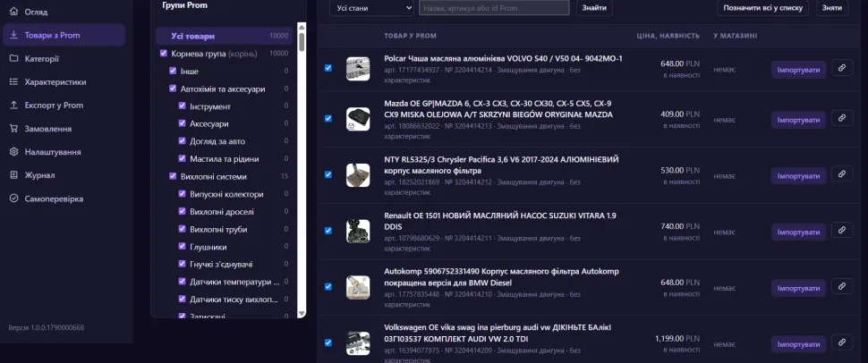Click the link icon for Renault OE 1501 row

[x=842, y=230]
